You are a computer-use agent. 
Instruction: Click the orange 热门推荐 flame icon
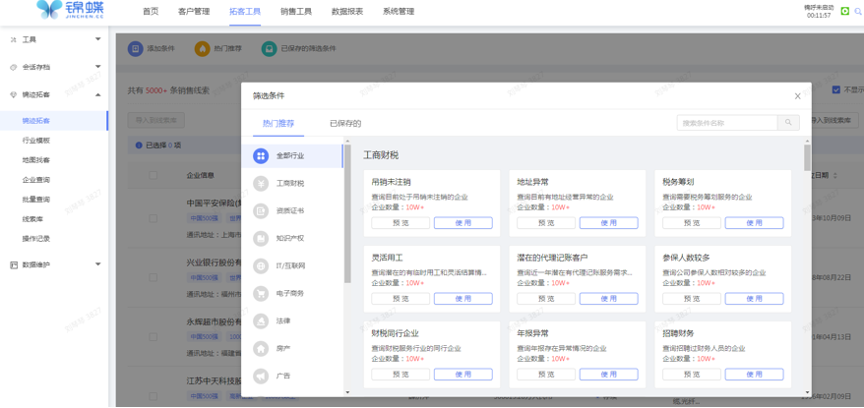click(x=202, y=49)
